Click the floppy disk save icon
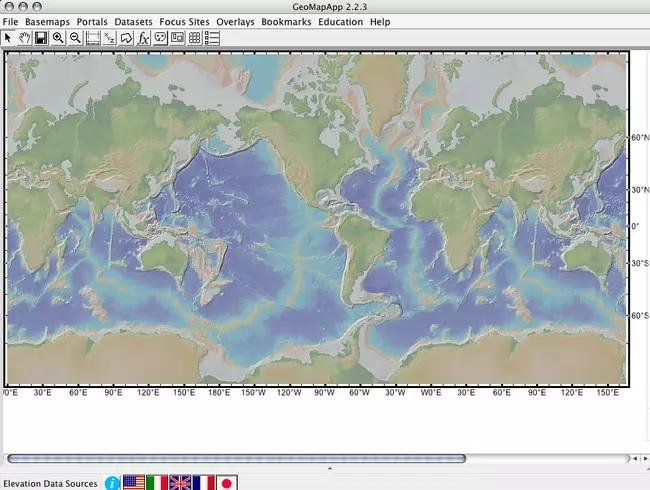This screenshot has width=650, height=490. tap(41, 38)
